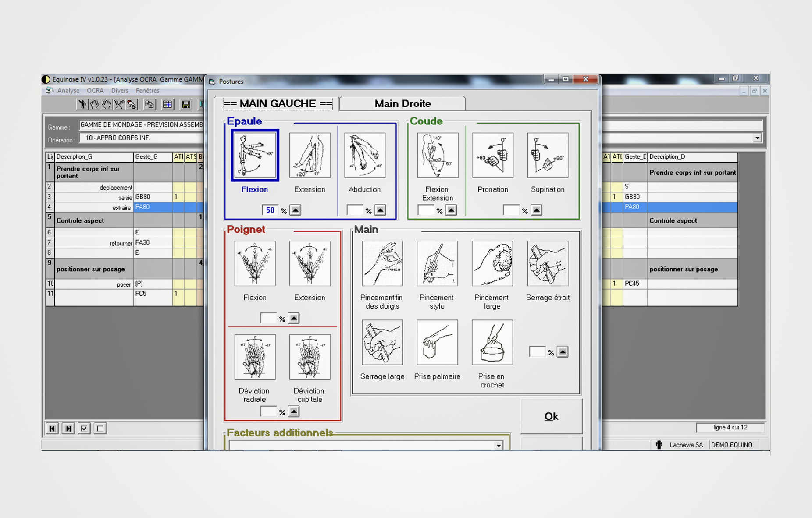Pick the Serrage étroit grip image

click(548, 263)
